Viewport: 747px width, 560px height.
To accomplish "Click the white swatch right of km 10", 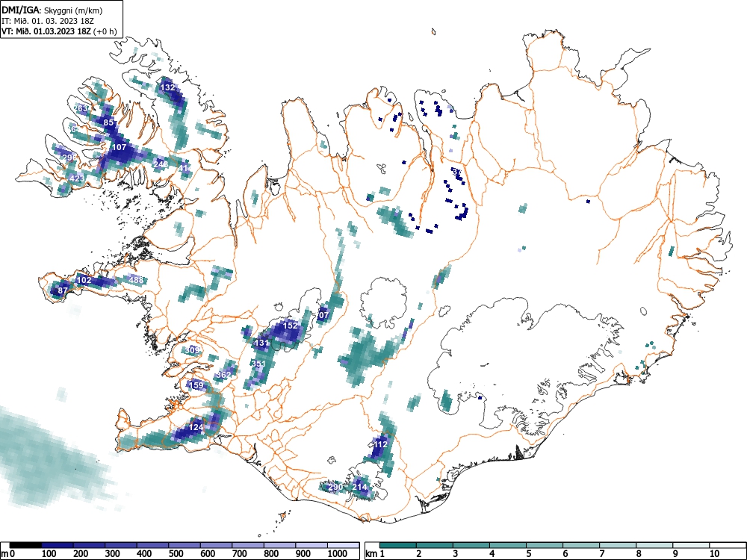I will click(x=727, y=545).
